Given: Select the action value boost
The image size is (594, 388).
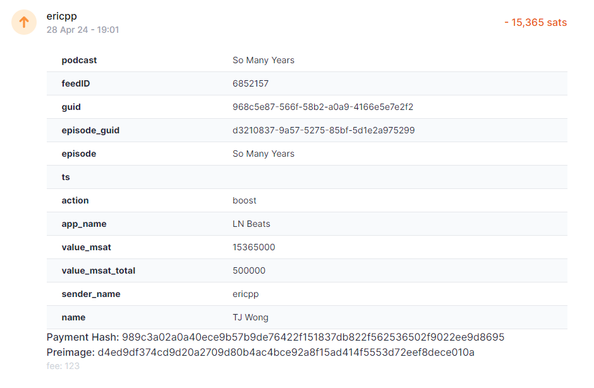Looking at the screenshot, I should pos(244,200).
